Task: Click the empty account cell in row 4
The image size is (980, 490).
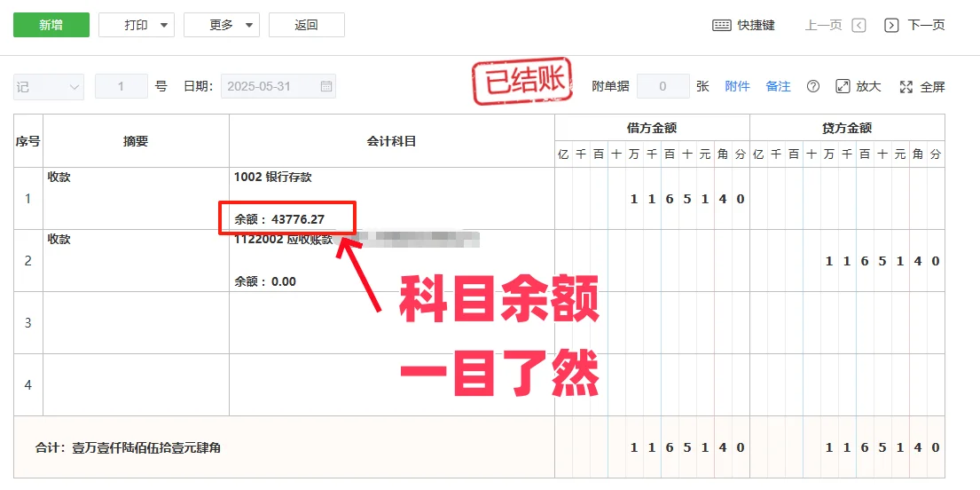Action: (x=392, y=384)
